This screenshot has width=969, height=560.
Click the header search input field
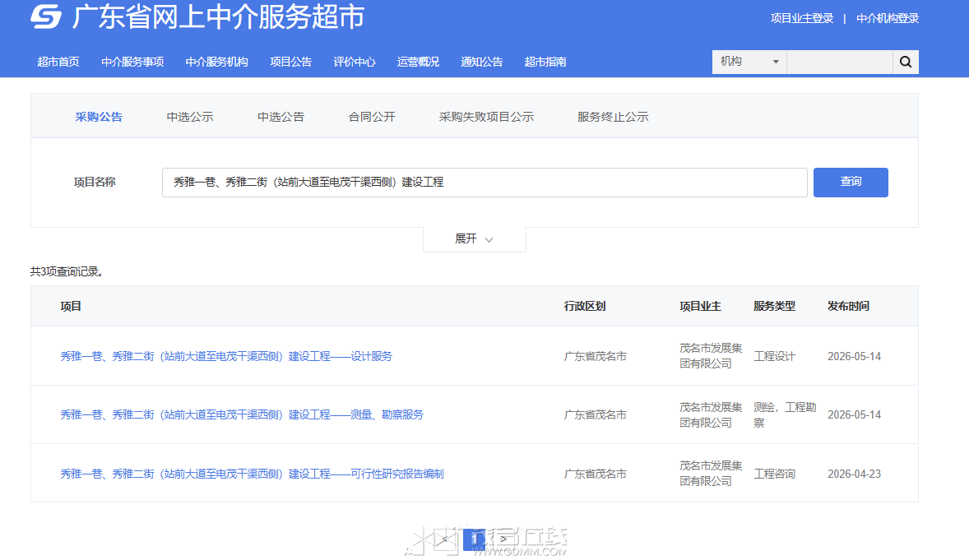(839, 62)
